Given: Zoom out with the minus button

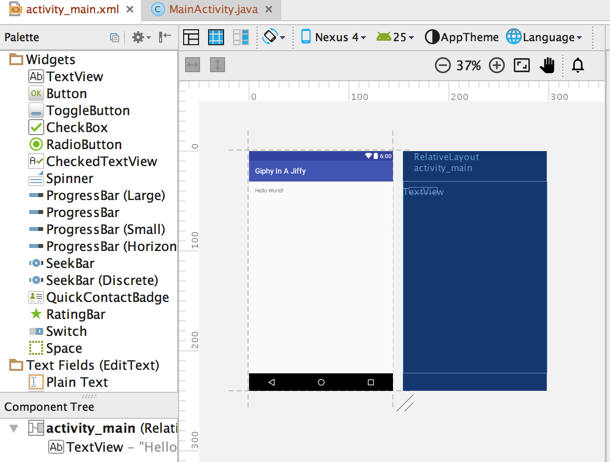Looking at the screenshot, I should click(442, 65).
